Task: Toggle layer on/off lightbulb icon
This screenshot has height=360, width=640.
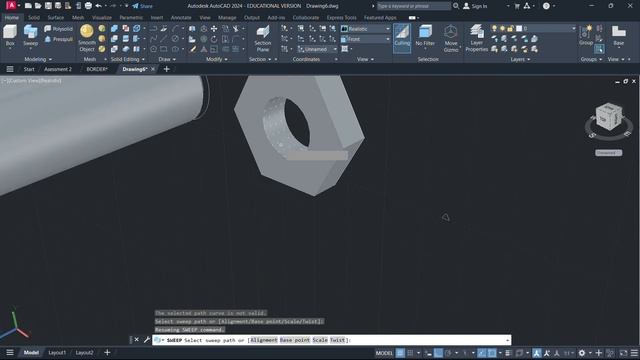Action: click(x=494, y=29)
